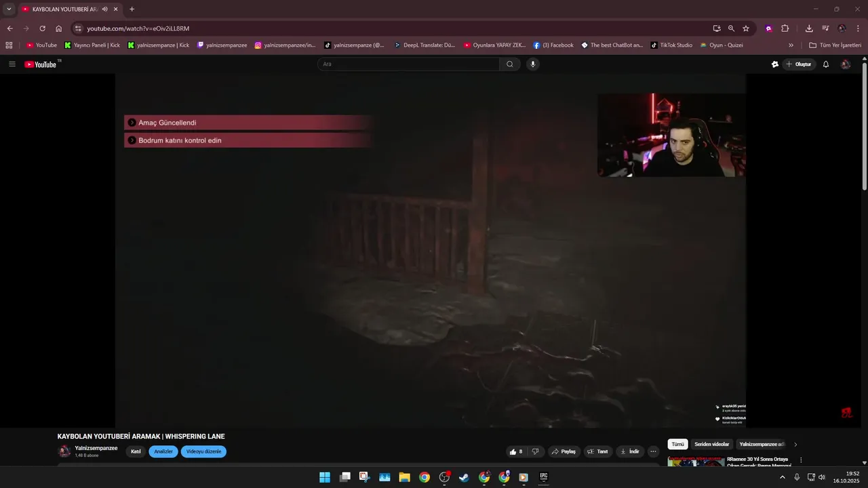
Task: Start voice search with microphone icon
Action: [533, 64]
